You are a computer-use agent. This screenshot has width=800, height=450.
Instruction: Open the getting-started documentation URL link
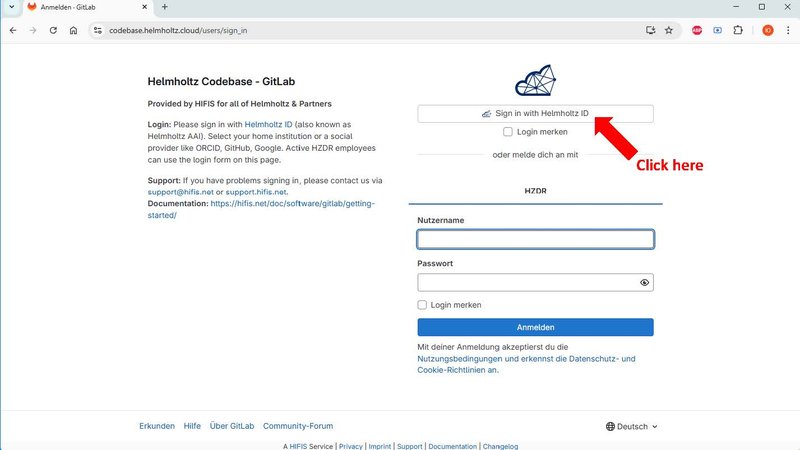click(261, 209)
